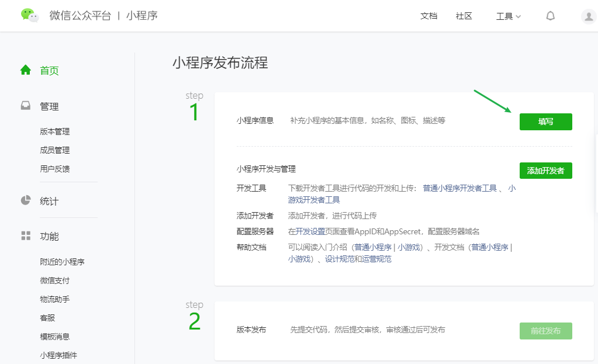The height and width of the screenshot is (364, 598).
Task: Click the 小程序开发与管理 label
Action: point(266,169)
